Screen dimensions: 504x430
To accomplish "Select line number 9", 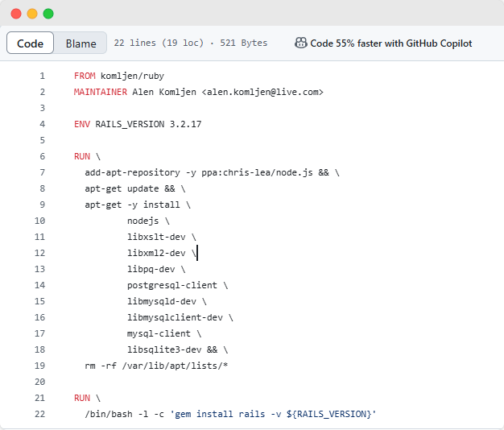I will click(43, 205).
